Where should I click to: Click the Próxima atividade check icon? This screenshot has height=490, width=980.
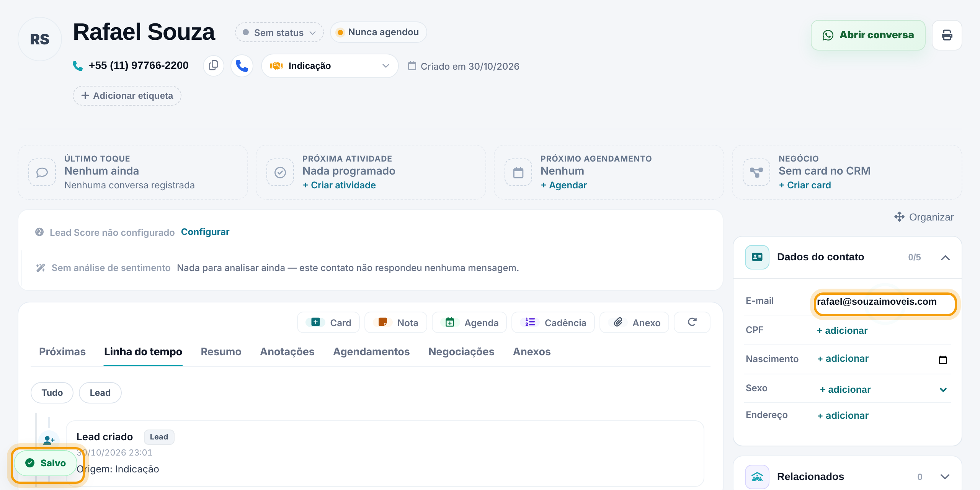280,172
